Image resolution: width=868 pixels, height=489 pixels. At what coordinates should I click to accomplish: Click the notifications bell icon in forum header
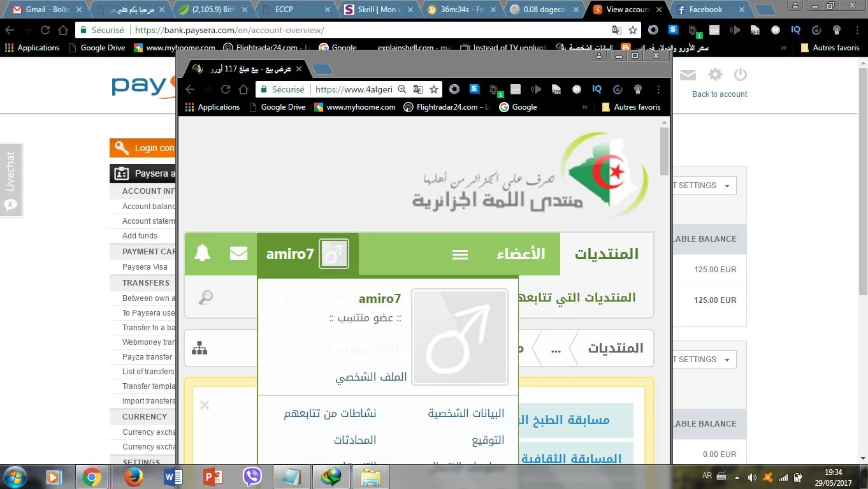click(203, 253)
